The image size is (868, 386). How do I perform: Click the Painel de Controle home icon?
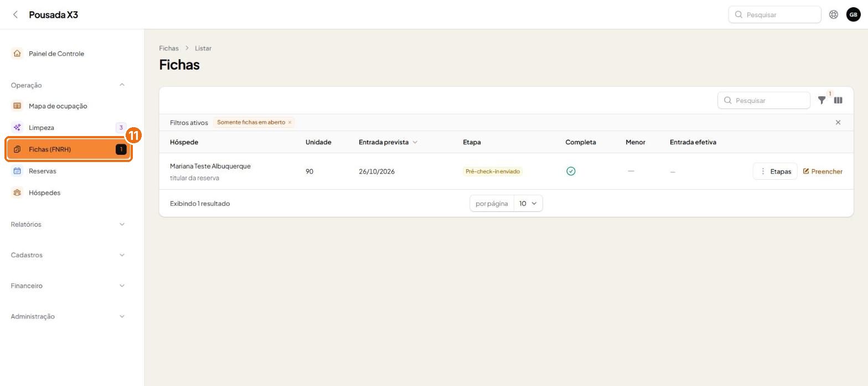point(17,54)
